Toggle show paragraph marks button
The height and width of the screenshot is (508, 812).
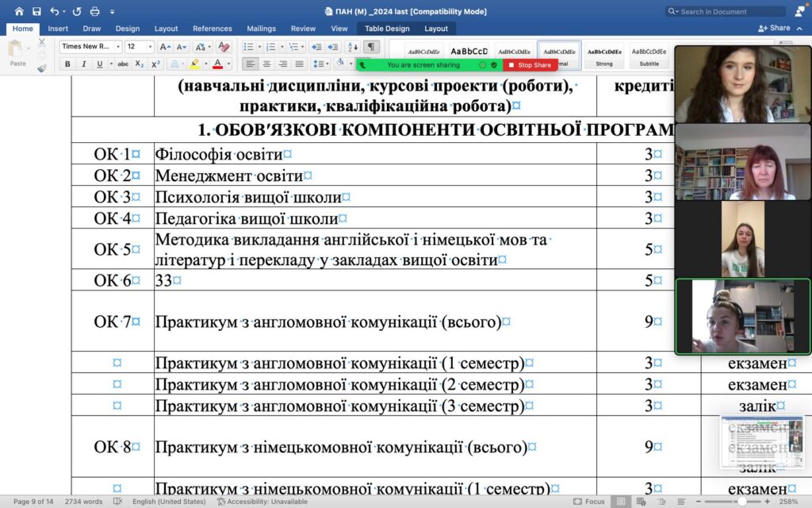(x=371, y=47)
